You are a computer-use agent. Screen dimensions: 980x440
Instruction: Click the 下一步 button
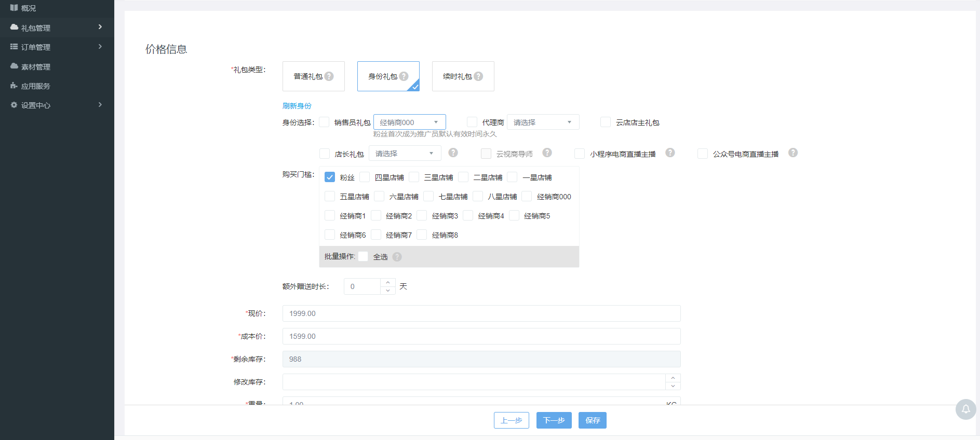click(x=554, y=420)
